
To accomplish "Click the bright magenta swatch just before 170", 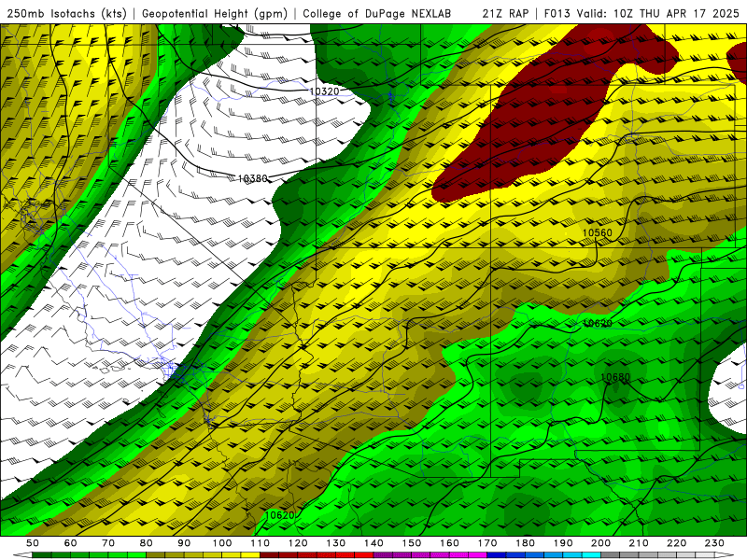I will tap(477, 555).
